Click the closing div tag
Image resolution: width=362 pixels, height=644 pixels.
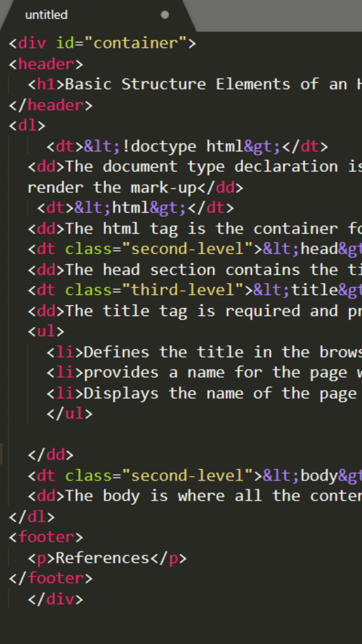pyautogui.click(x=55, y=599)
